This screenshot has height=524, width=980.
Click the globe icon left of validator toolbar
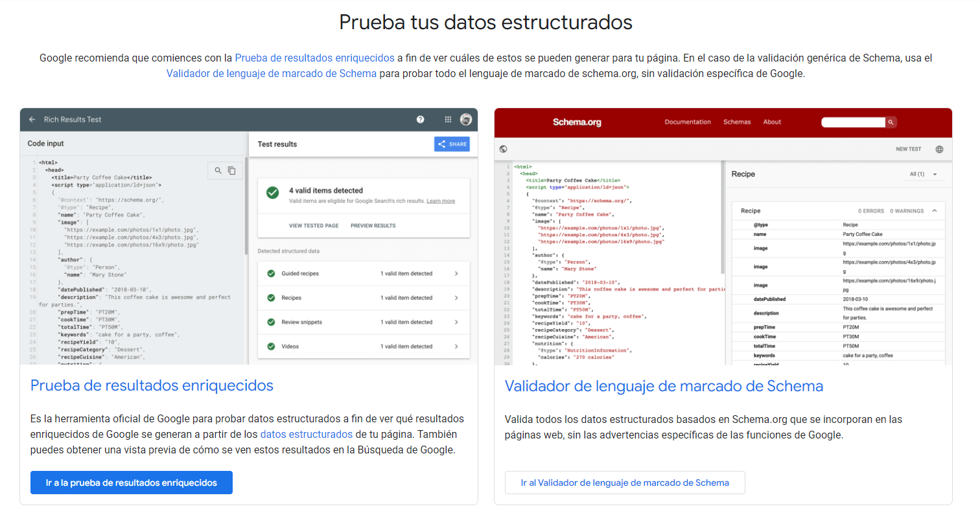(x=504, y=149)
